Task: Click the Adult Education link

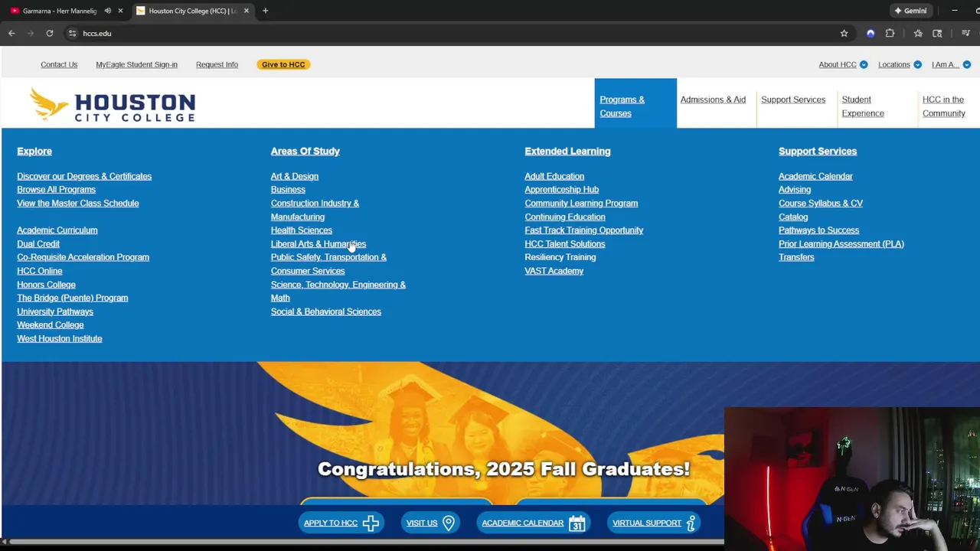Action: 554,176
